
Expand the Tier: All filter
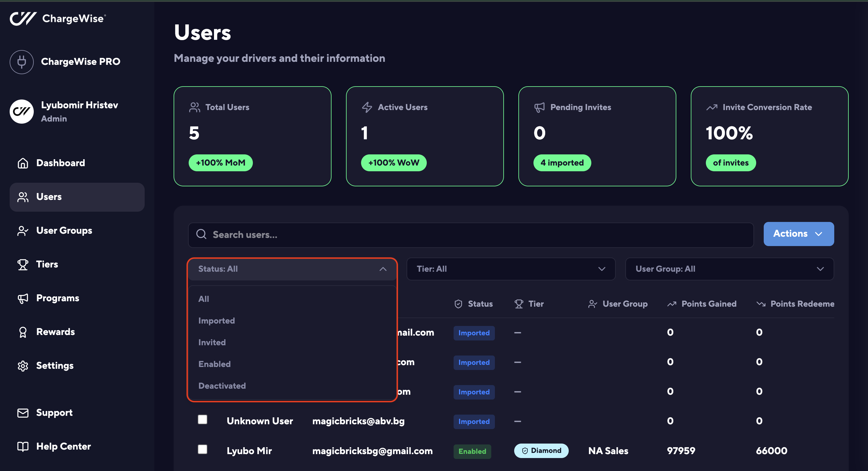click(511, 269)
